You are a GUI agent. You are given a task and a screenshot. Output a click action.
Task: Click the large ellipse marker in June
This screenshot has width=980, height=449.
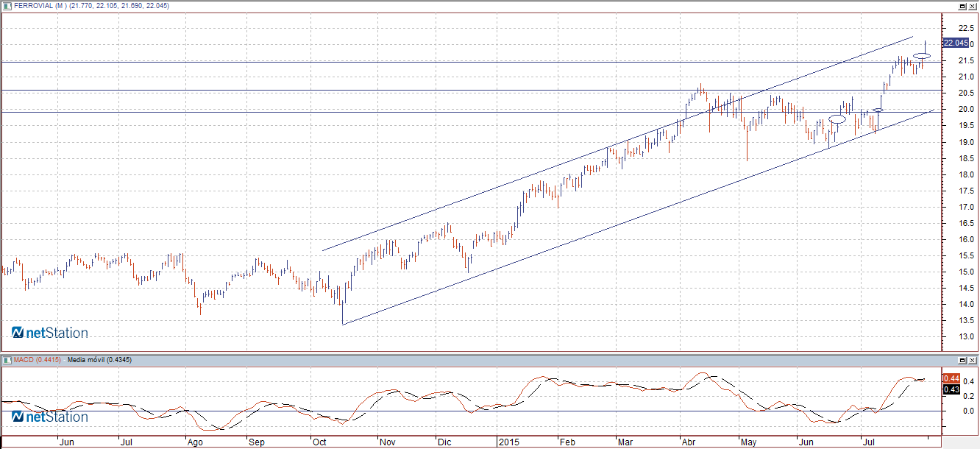837,119
